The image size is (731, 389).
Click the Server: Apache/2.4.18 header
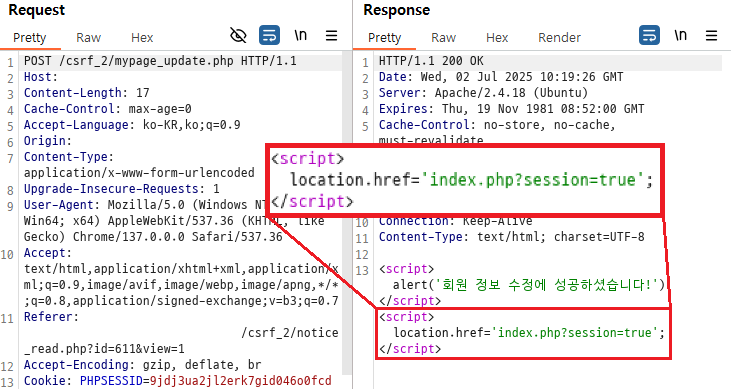pos(483,93)
